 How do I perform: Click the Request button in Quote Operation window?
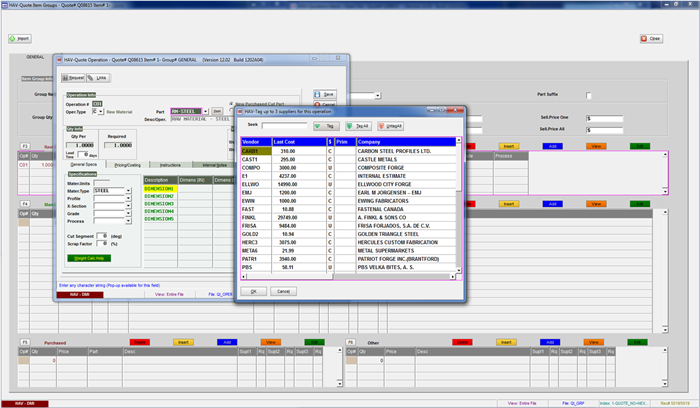point(73,78)
